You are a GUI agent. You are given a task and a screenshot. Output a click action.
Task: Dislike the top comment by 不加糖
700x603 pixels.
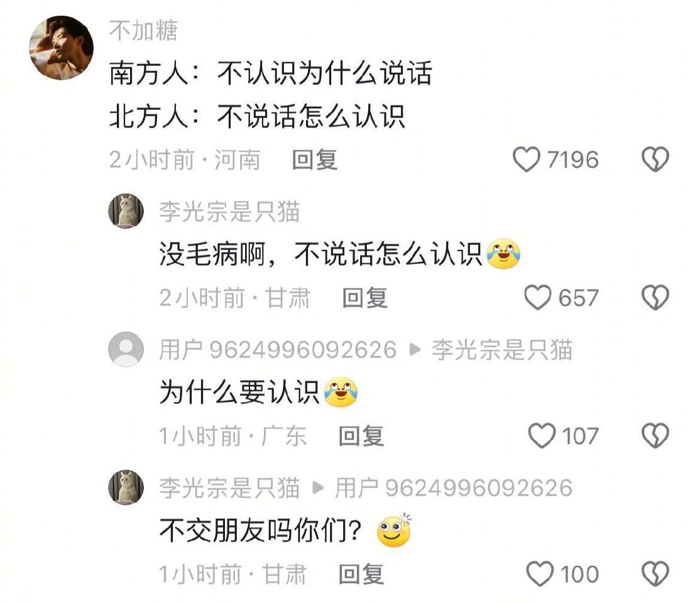click(x=655, y=160)
